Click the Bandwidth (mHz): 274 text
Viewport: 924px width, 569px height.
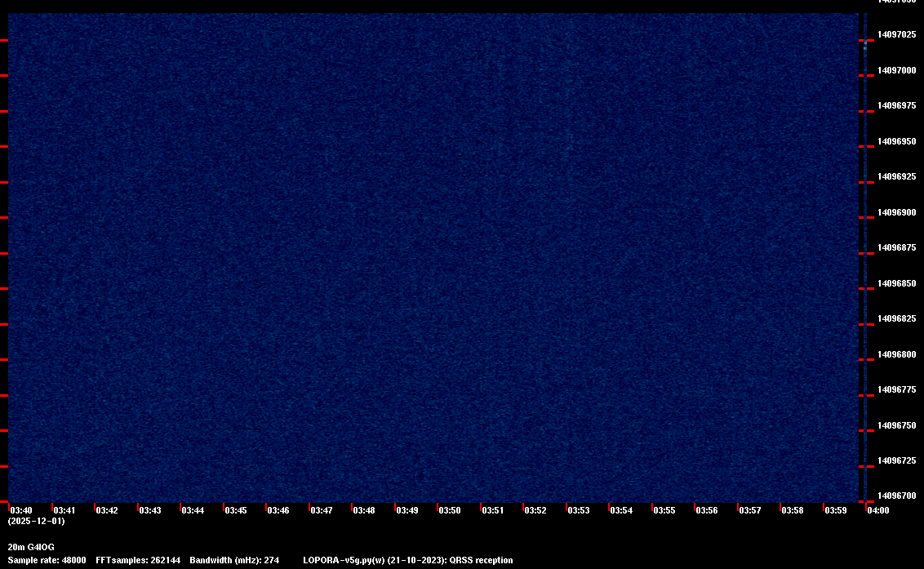(x=234, y=560)
